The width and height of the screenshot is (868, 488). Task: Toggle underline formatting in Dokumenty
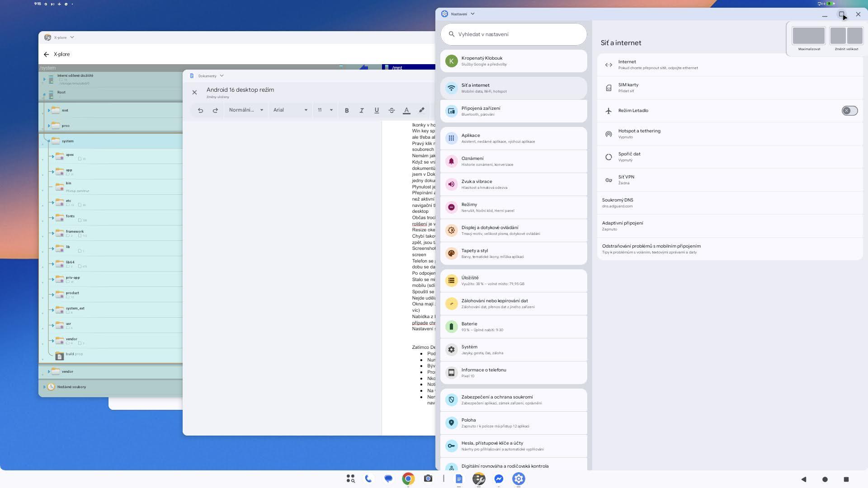377,110
